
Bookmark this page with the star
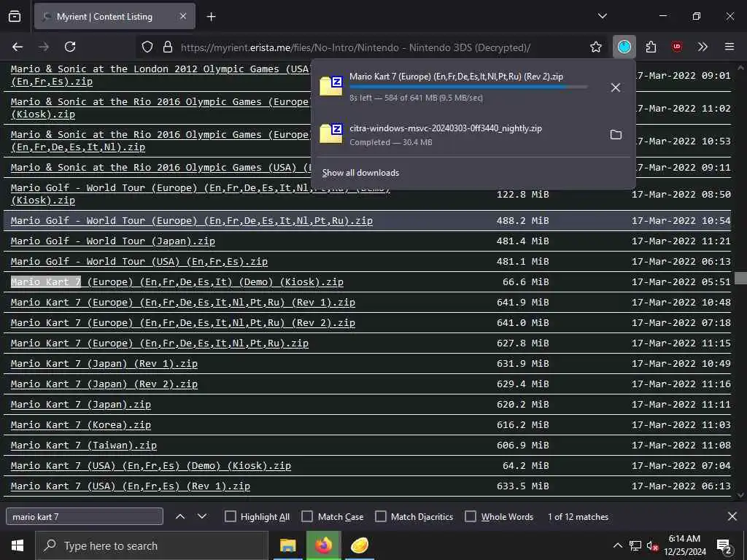(x=595, y=47)
